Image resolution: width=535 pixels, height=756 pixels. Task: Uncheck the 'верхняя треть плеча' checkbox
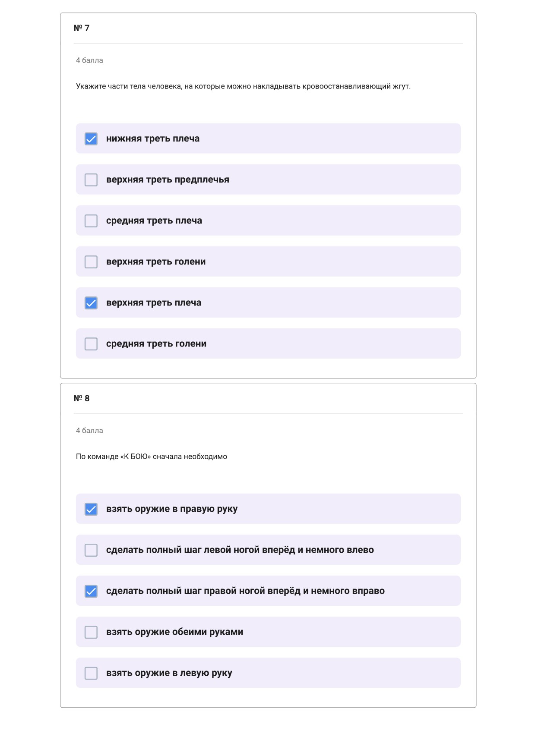(91, 302)
